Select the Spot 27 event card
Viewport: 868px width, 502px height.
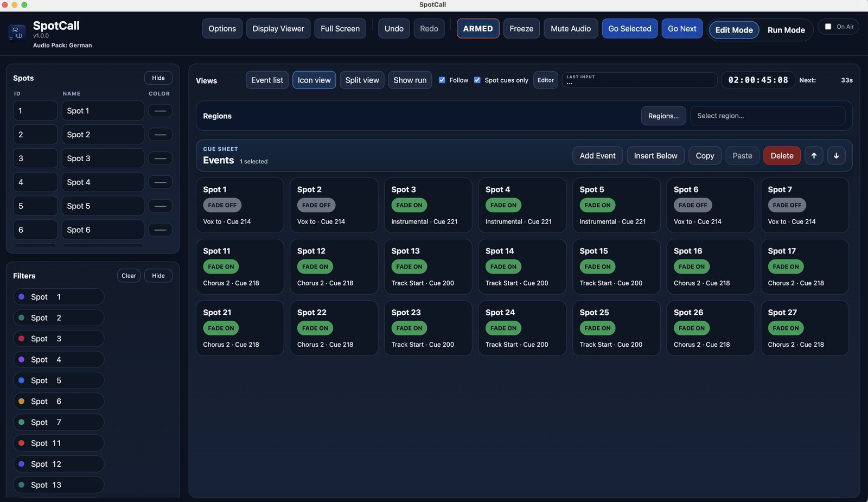click(x=805, y=328)
